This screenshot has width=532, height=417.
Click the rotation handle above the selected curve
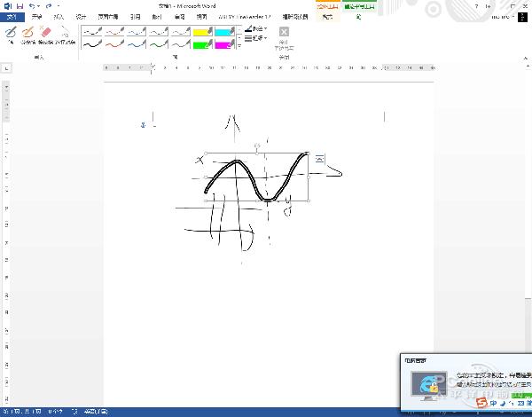(x=257, y=146)
